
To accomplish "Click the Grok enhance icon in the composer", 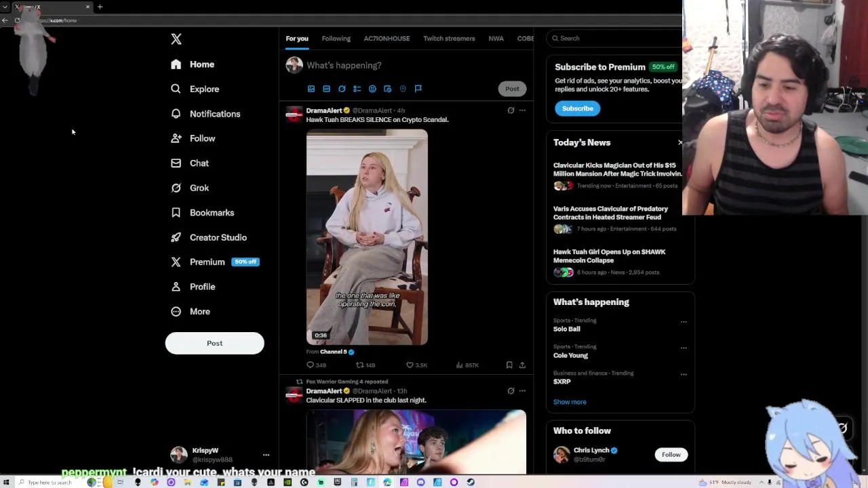I will point(342,89).
